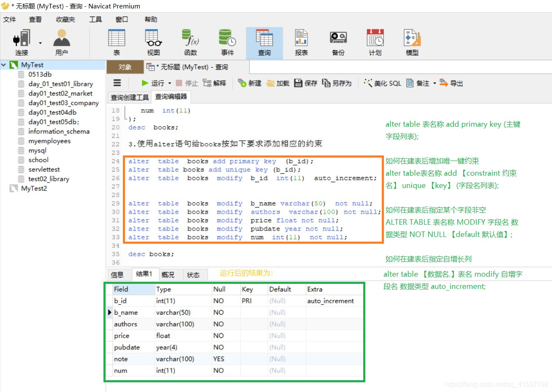Open the 运行 dropdown arrow
This screenshot has height=392, width=552.
pyautogui.click(x=170, y=83)
